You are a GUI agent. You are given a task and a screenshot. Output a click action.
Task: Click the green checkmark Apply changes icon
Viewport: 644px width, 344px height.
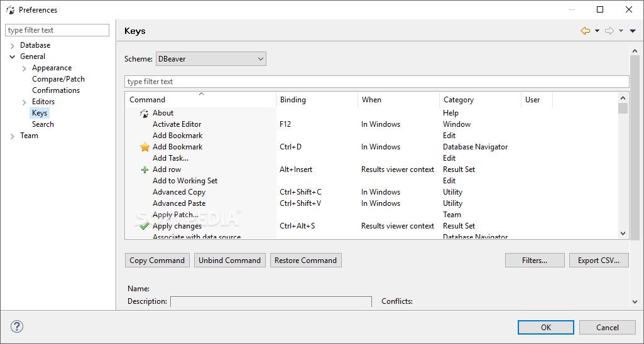[144, 226]
